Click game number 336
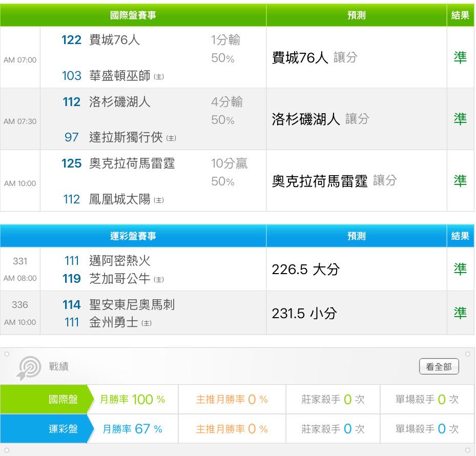This screenshot has width=476, height=456. (20, 304)
